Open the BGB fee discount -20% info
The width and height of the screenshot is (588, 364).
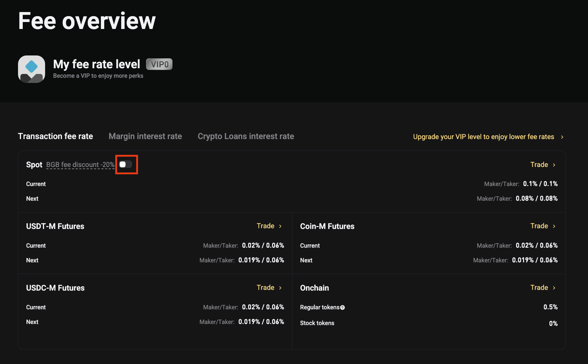[x=80, y=165]
